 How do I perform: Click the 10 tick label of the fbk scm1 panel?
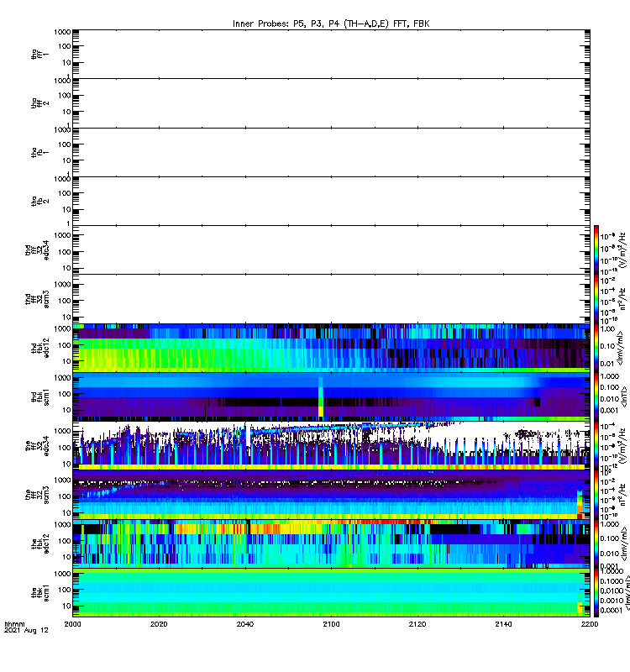click(x=67, y=606)
